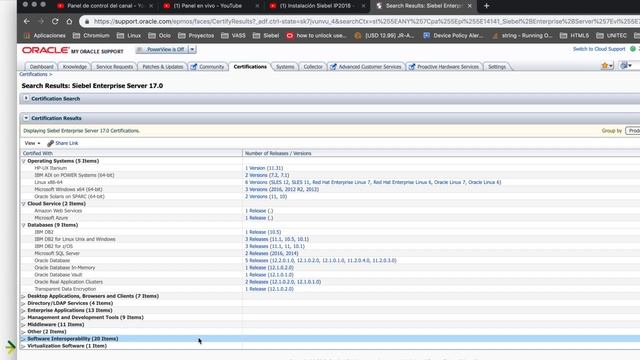Click the Certifications breadcrumb link

[x=33, y=74]
